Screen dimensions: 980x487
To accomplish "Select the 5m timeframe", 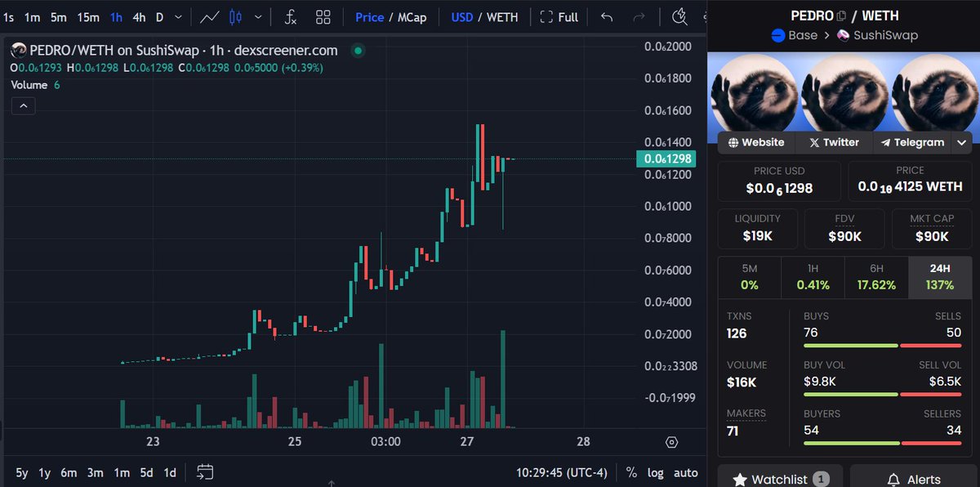I will coord(59,16).
